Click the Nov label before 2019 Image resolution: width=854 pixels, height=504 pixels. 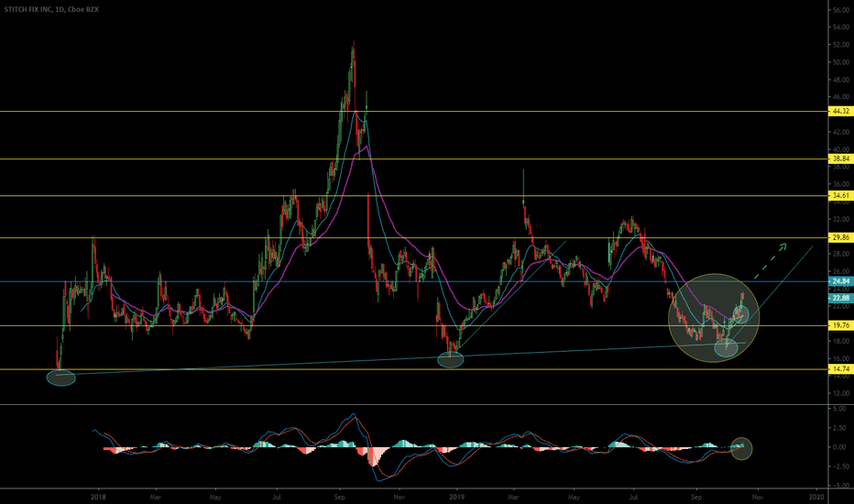tap(400, 497)
